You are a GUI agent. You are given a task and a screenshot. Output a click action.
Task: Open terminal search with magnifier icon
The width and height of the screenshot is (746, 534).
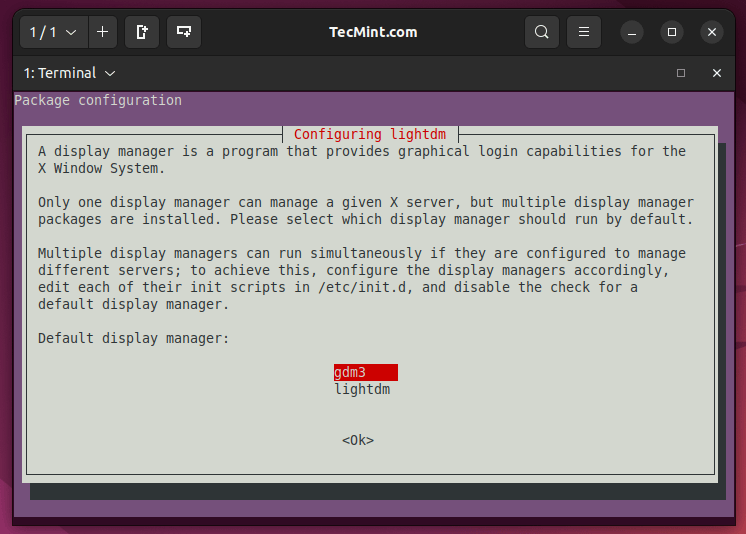(x=541, y=32)
